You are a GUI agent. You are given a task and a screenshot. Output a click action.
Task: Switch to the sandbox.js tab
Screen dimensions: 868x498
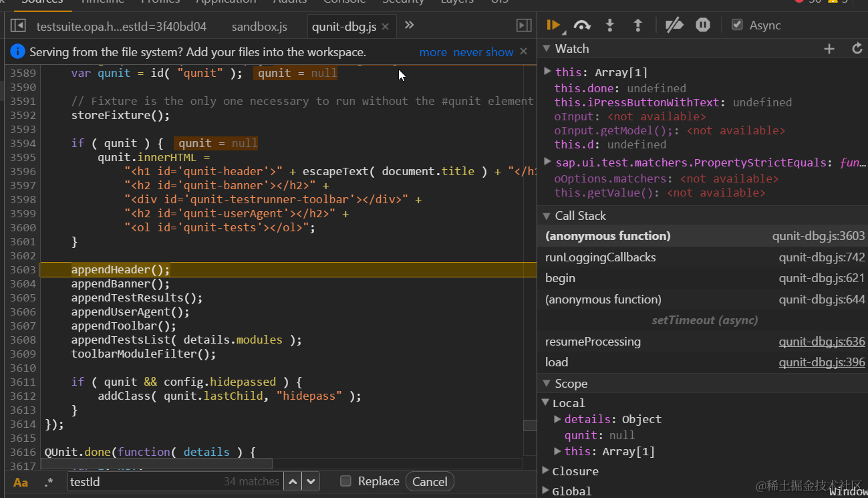coord(259,27)
